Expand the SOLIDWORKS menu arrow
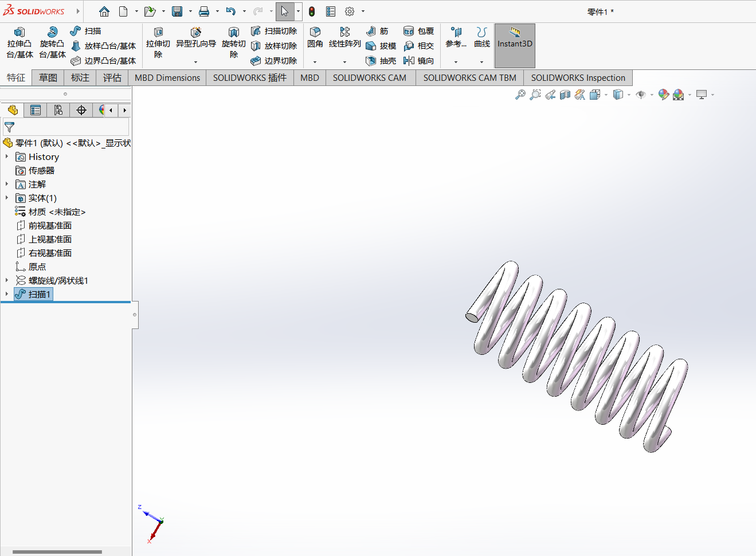Viewport: 756px width, 556px height. (78, 11)
